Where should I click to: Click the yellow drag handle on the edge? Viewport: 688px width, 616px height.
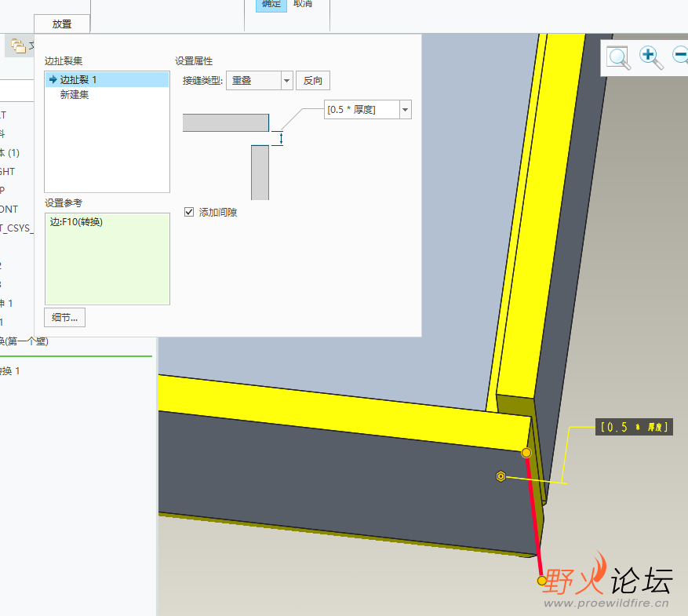[526, 452]
